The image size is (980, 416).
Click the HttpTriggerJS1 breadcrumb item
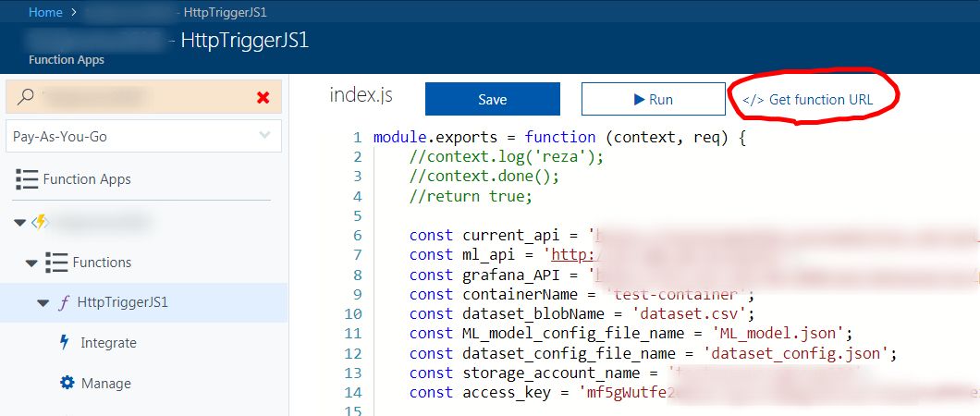(x=226, y=13)
